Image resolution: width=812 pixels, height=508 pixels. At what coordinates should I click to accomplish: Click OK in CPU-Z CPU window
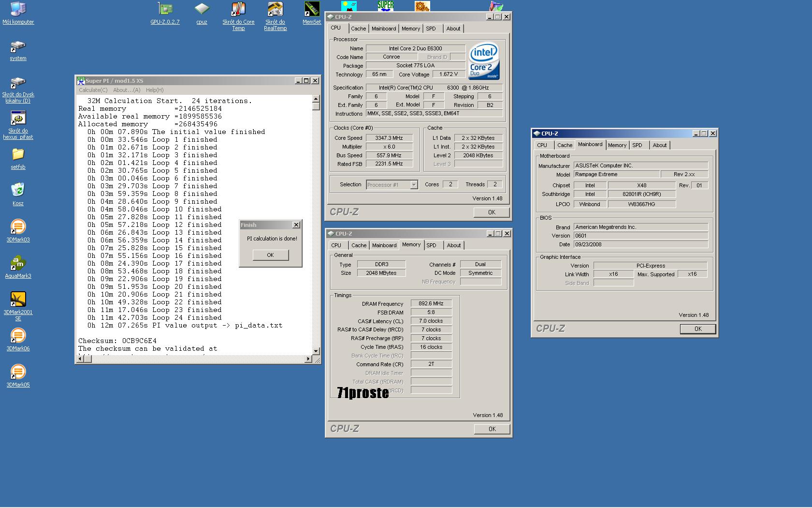(492, 212)
